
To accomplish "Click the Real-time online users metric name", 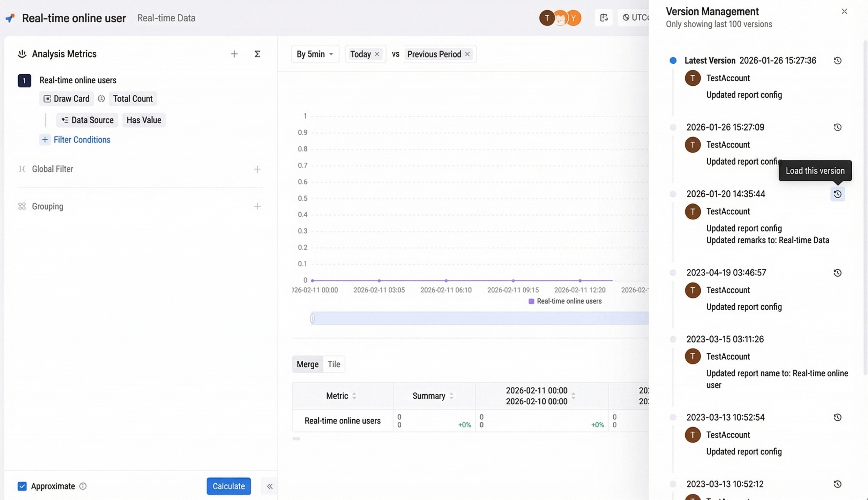I will 78,80.
